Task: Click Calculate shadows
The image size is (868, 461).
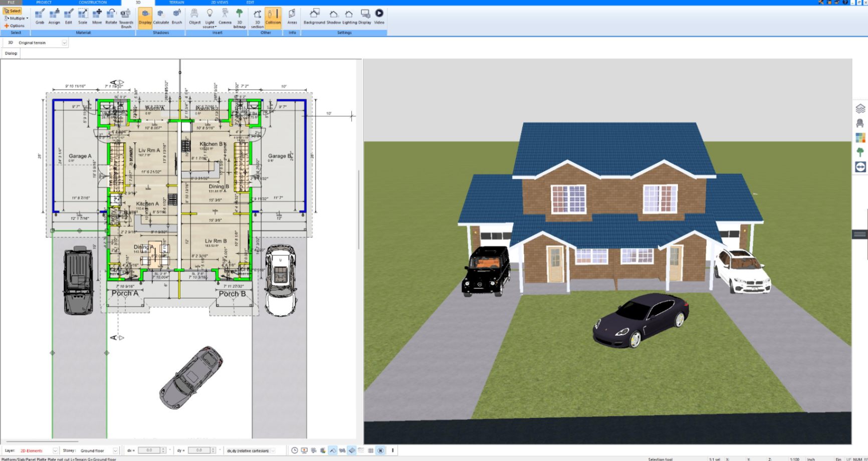Action: (x=161, y=17)
